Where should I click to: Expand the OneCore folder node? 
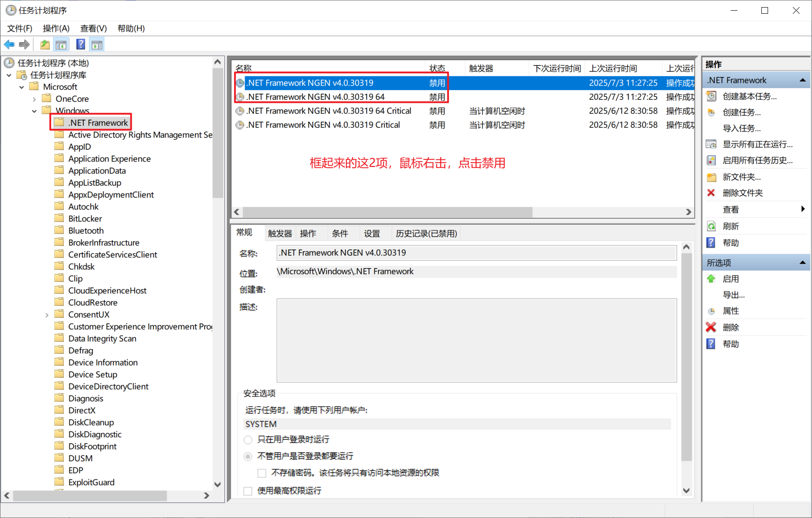click(34, 99)
